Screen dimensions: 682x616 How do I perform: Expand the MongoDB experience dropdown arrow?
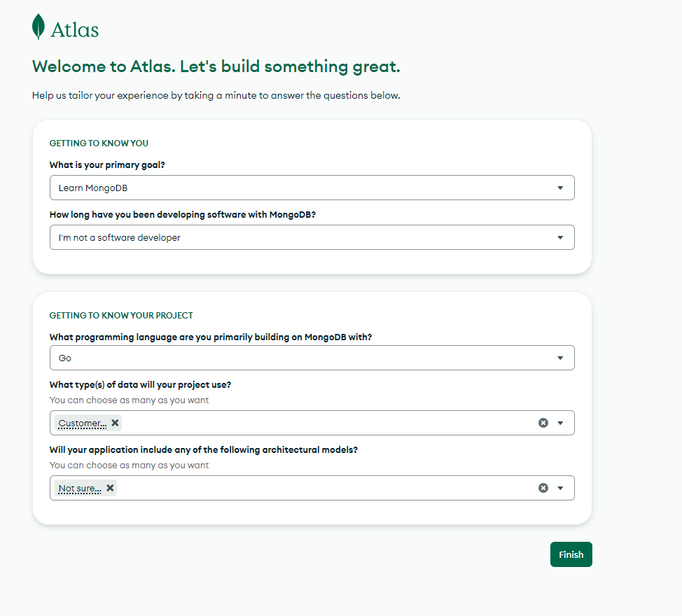tap(560, 237)
